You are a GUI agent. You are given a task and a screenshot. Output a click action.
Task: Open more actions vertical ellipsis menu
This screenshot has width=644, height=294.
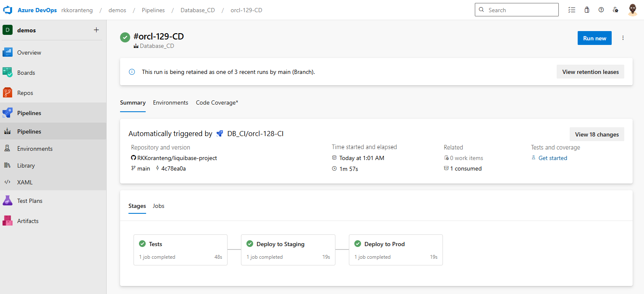623,38
